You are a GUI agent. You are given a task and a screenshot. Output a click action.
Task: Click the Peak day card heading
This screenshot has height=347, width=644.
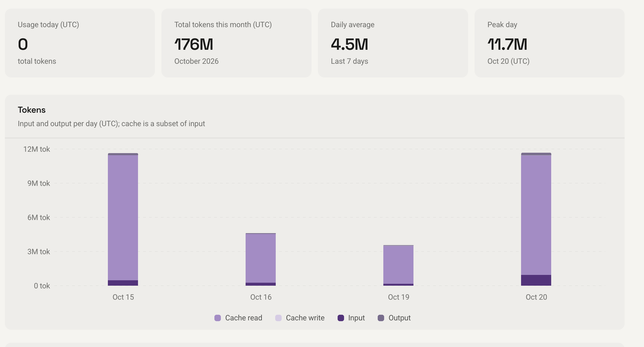pos(502,24)
